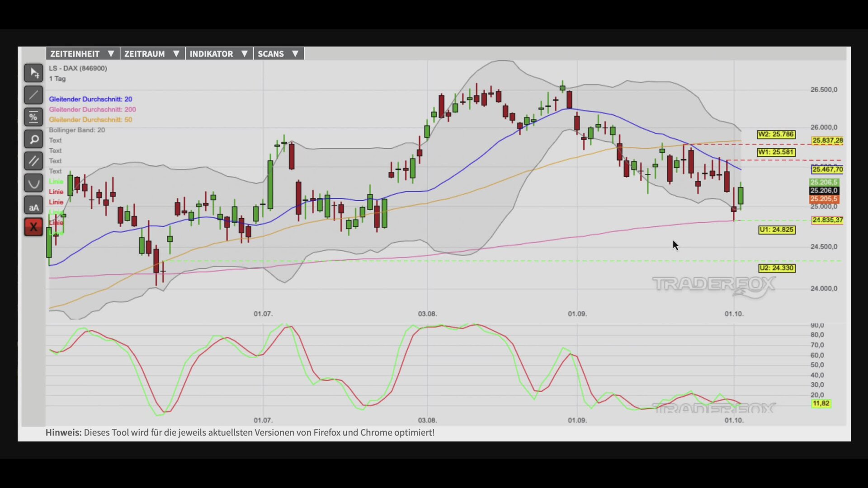Click the Bollinger Band: 20 legend entry
Image resolution: width=868 pixels, height=488 pixels.
(77, 130)
